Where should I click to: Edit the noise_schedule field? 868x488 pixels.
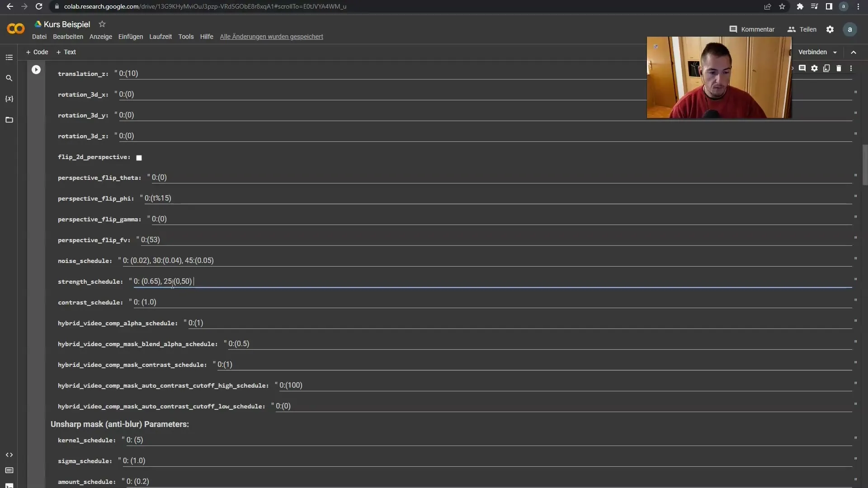(x=487, y=261)
